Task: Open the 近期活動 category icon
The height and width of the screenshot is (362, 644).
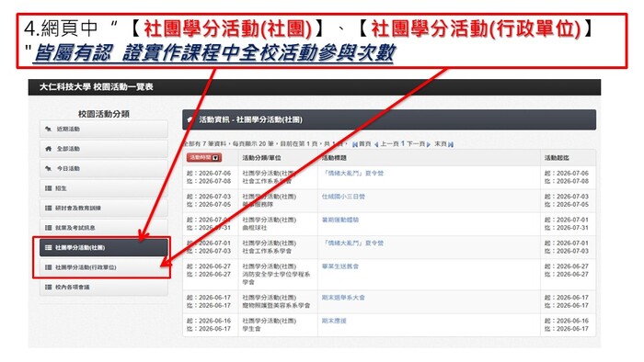Action: 48,130
